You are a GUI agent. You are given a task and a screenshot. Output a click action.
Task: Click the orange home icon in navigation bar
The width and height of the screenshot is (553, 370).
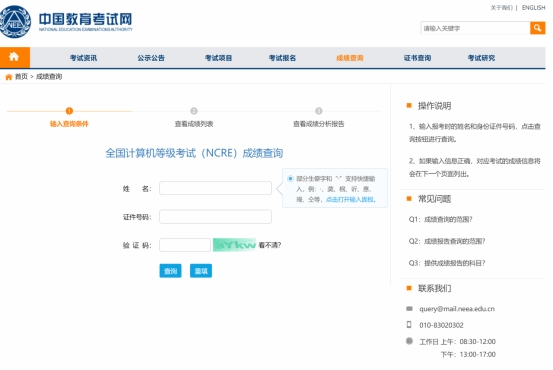click(14, 57)
